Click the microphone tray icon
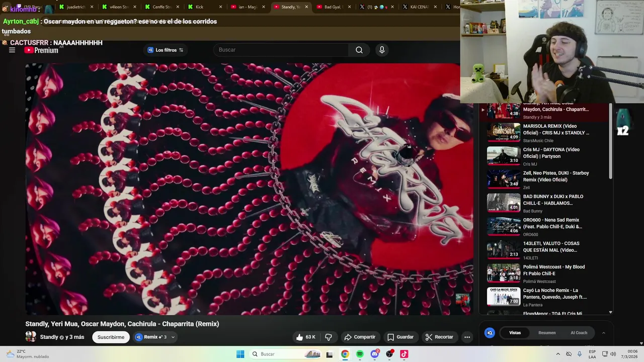 [580, 354]
